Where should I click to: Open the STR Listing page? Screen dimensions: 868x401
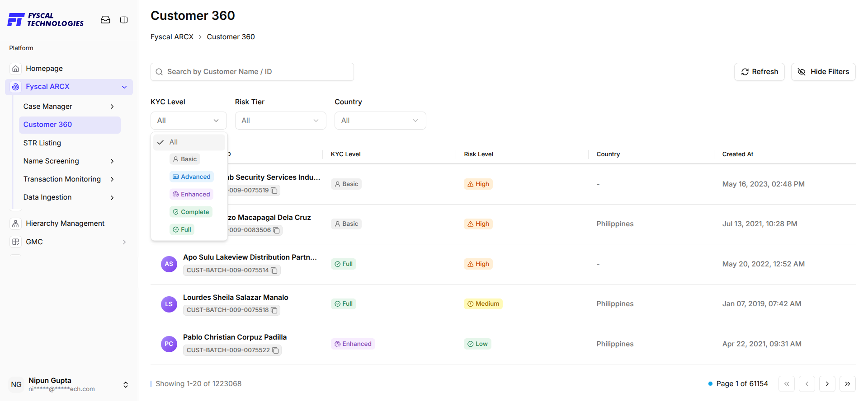42,143
